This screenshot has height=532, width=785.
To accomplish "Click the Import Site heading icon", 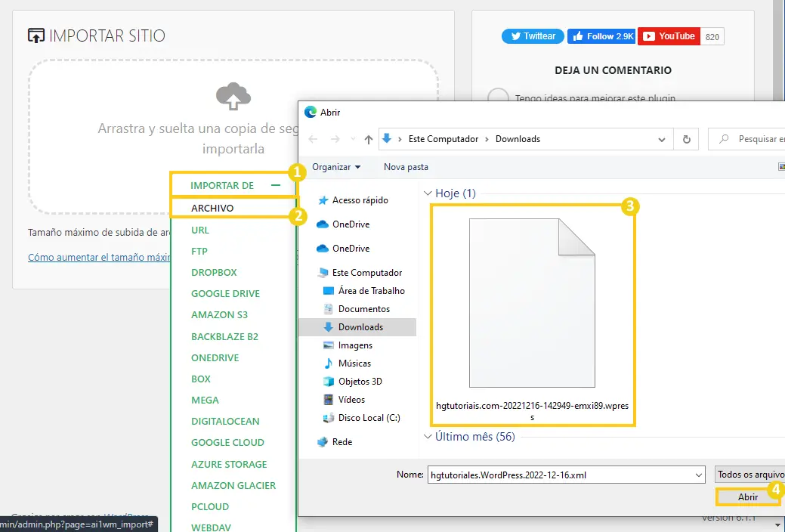I will (x=36, y=36).
